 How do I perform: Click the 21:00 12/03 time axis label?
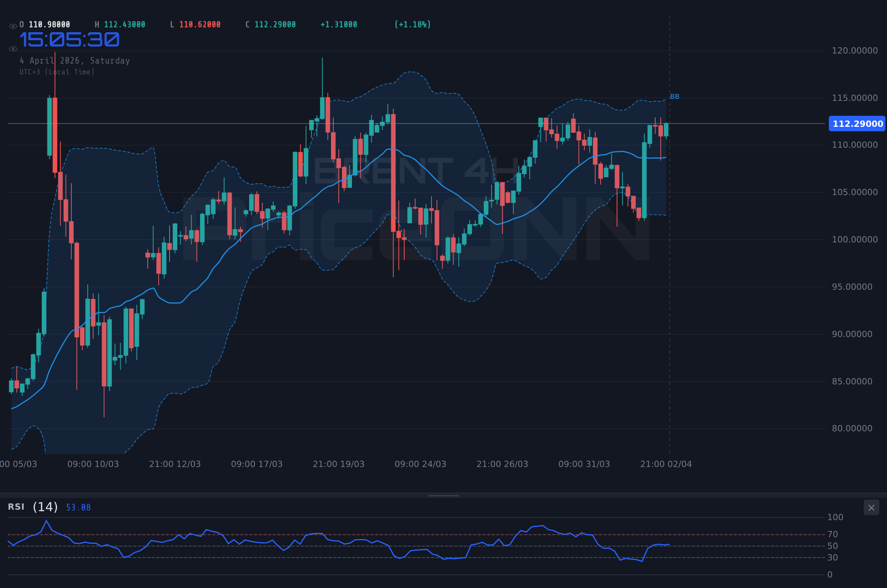click(x=175, y=464)
